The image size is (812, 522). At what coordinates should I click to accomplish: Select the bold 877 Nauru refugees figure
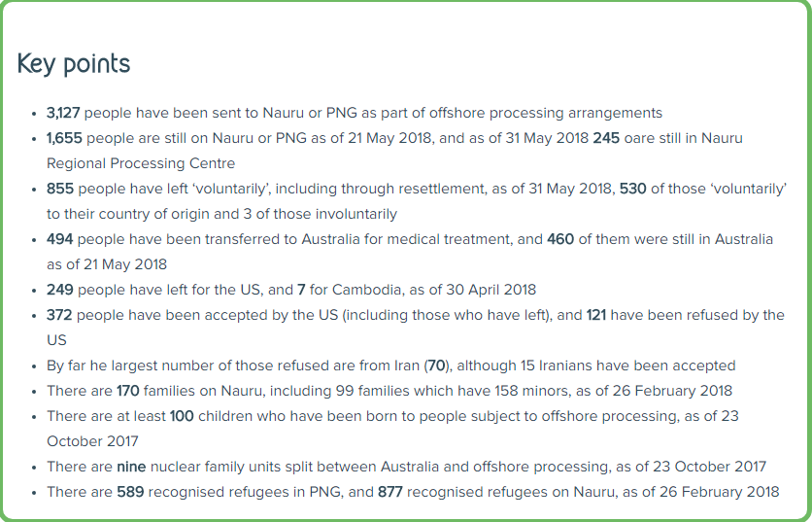[x=390, y=492]
